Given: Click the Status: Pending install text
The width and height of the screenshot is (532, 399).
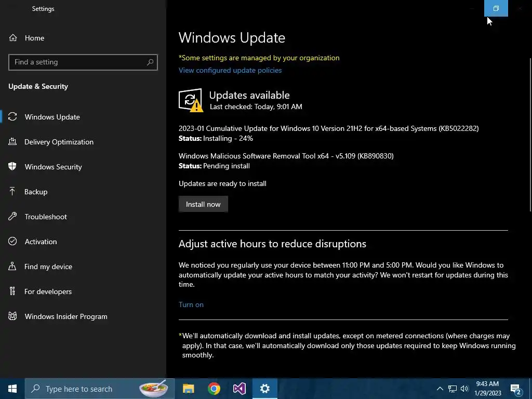Looking at the screenshot, I should pos(214,166).
